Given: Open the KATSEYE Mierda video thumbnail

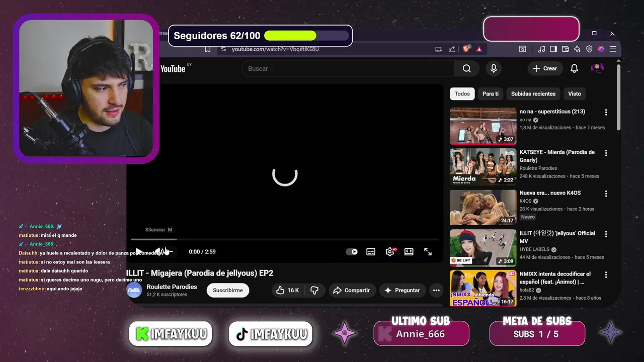Looking at the screenshot, I should [483, 166].
